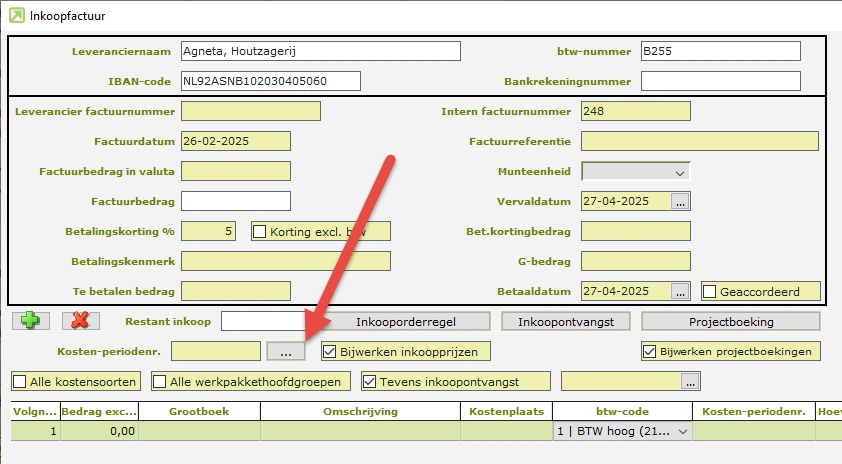Click the Inkooporderregel button
The width and height of the screenshot is (842, 464).
pos(409,321)
